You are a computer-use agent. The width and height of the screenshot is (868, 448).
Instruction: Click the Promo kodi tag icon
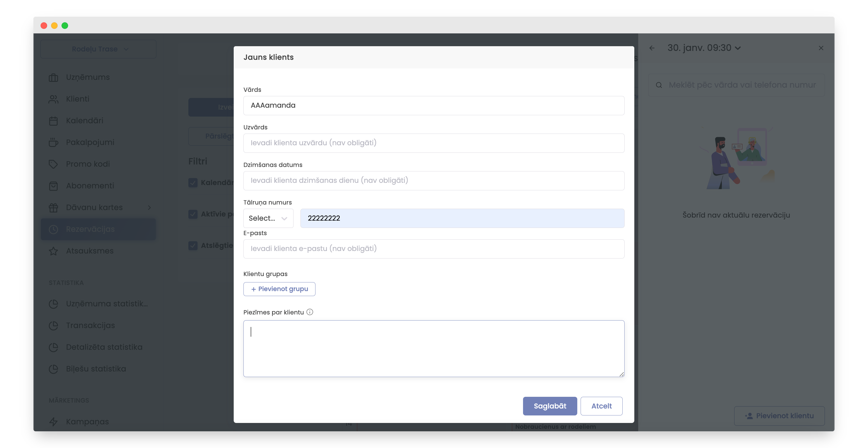(53, 164)
